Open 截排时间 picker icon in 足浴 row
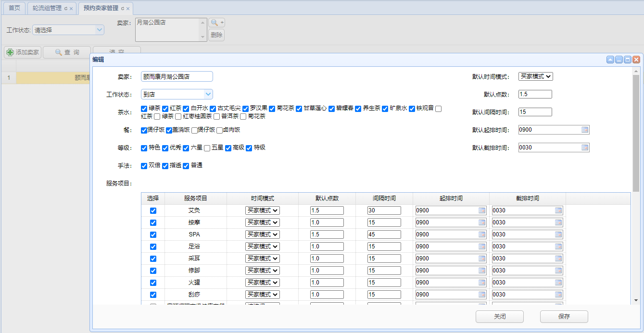Viewport: 644px width, 333px height. coord(558,247)
